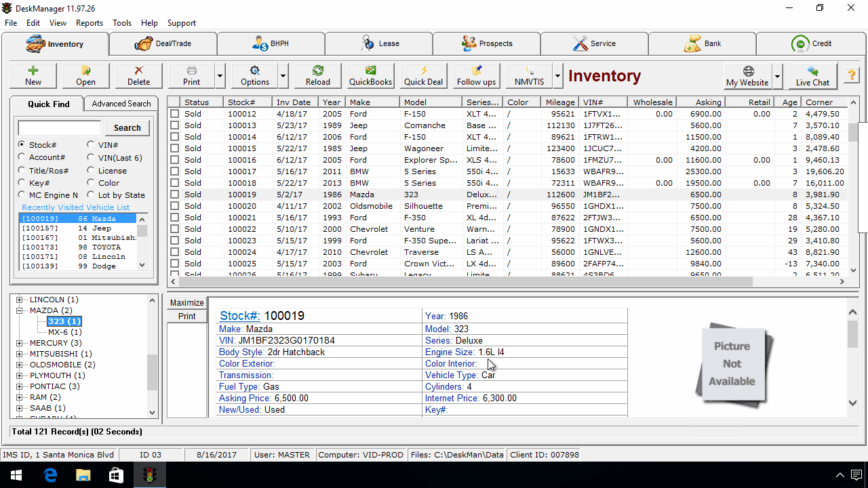Click Print beside the vehicle details
Viewport: 868px width, 488px height.
187,317
